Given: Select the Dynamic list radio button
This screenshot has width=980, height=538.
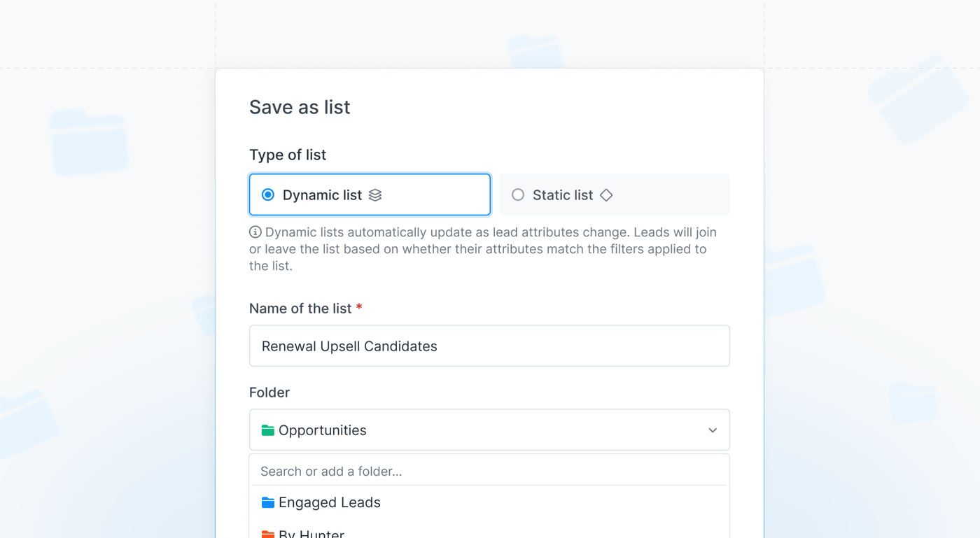Looking at the screenshot, I should coord(267,194).
